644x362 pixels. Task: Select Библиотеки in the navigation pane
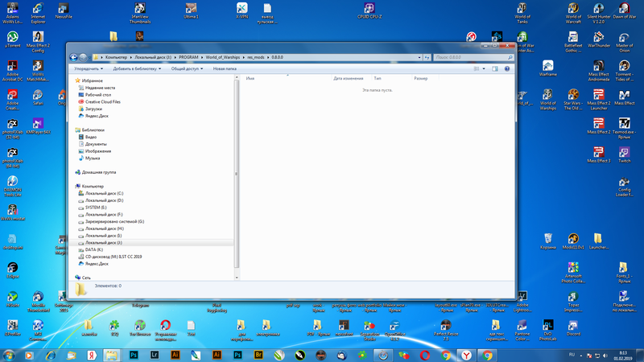93,130
